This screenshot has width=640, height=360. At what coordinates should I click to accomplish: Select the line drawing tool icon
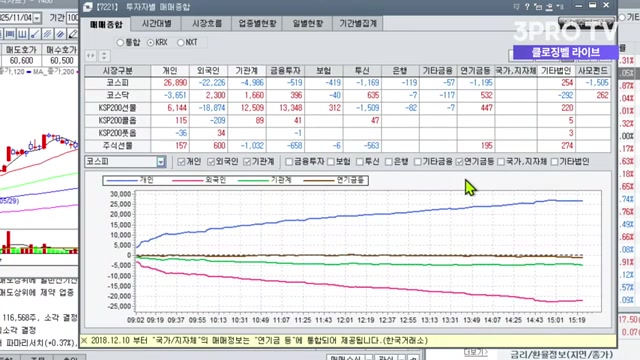[x=35, y=34]
